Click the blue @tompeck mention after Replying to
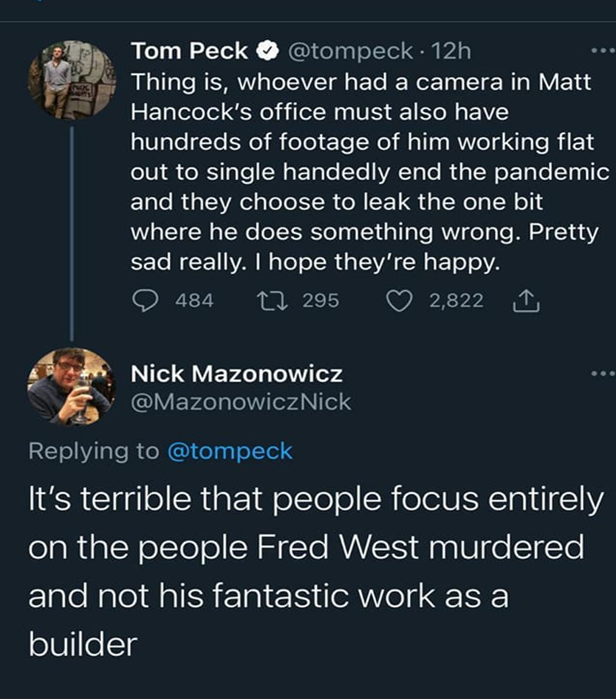The image size is (616, 699). pos(230,452)
